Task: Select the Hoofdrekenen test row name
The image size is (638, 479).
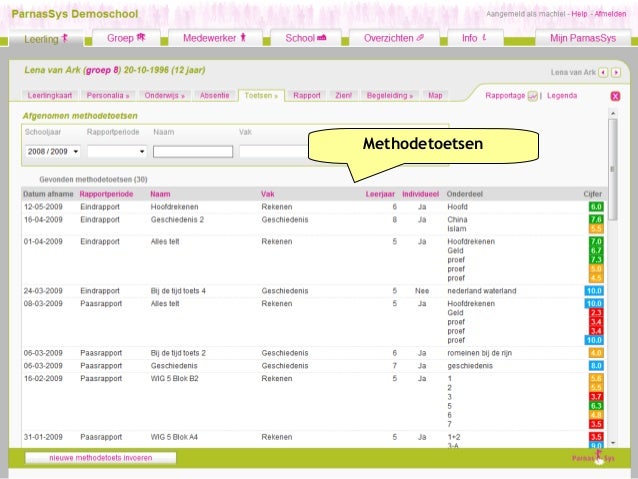Action: click(x=175, y=207)
